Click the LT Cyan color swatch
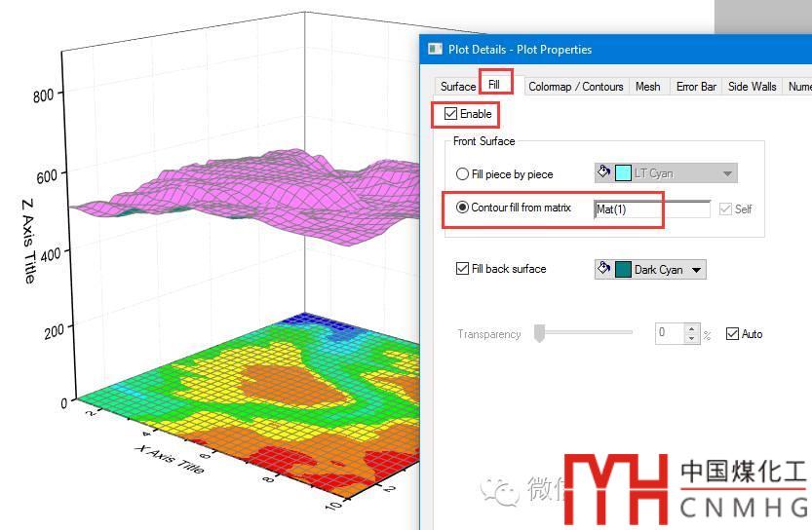 623,173
